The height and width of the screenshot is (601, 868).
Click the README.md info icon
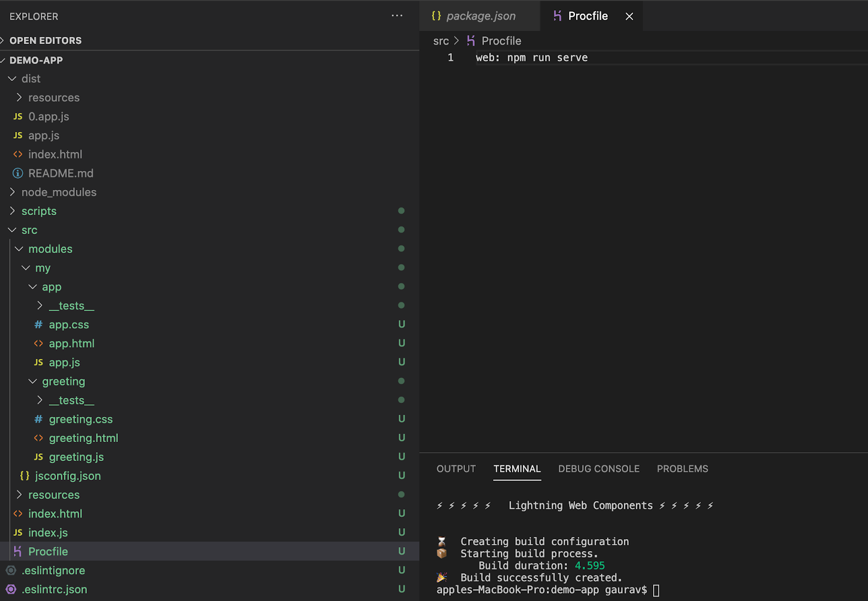[x=17, y=173]
